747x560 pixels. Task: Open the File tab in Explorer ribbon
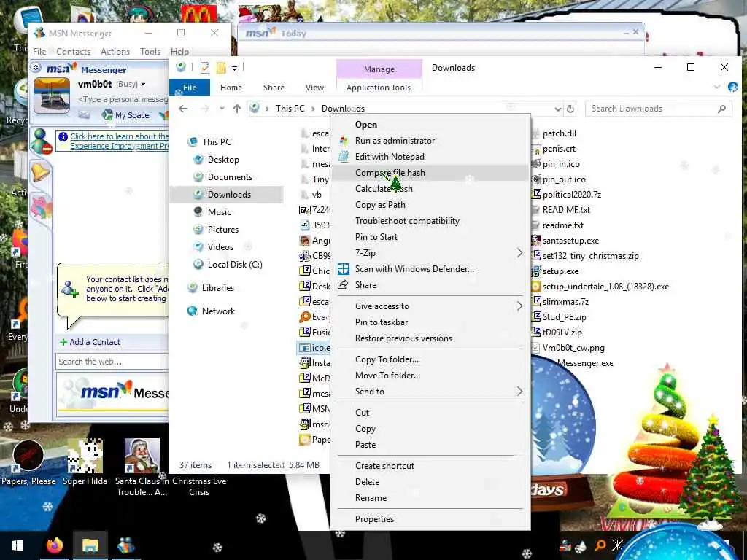[190, 87]
